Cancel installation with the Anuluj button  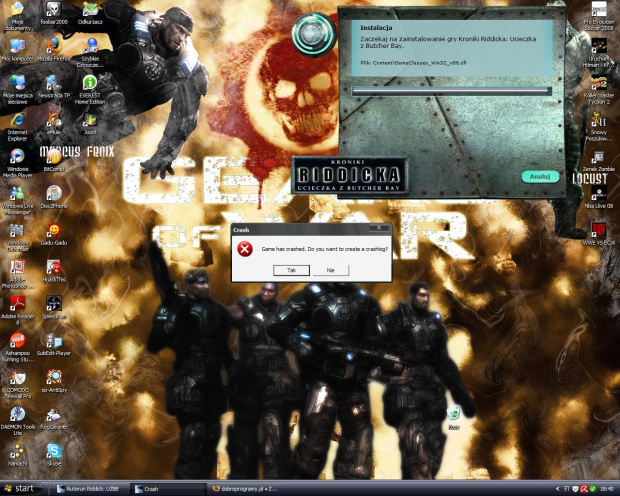click(540, 176)
